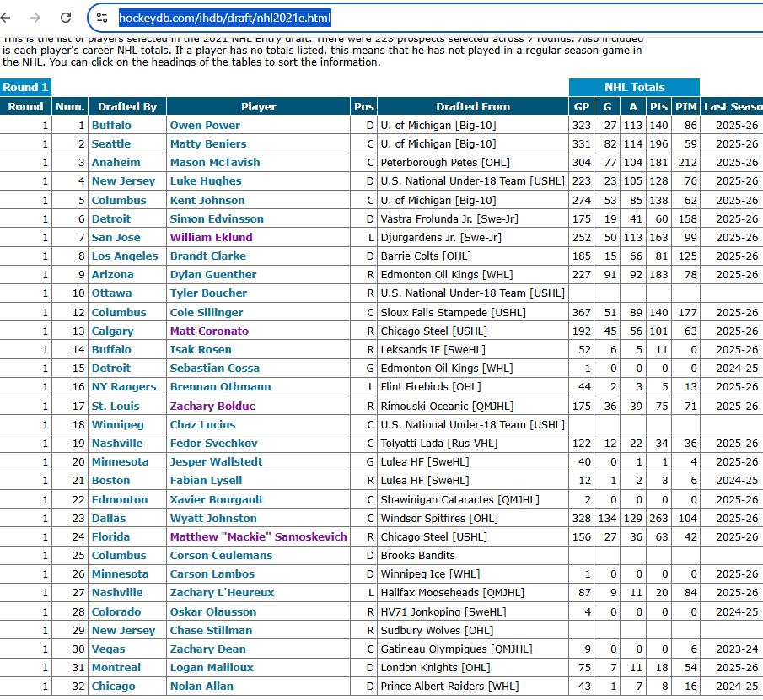Image resolution: width=763 pixels, height=700 pixels.
Task: Open Fedor Svechkov player link
Action: point(213,443)
